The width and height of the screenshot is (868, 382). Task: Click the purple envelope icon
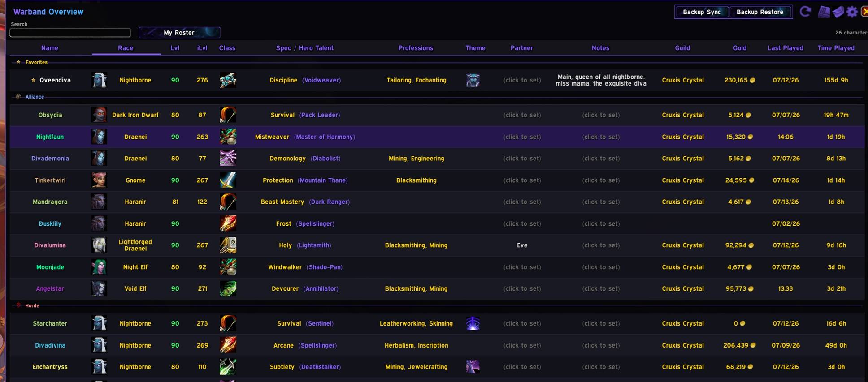(x=838, y=12)
